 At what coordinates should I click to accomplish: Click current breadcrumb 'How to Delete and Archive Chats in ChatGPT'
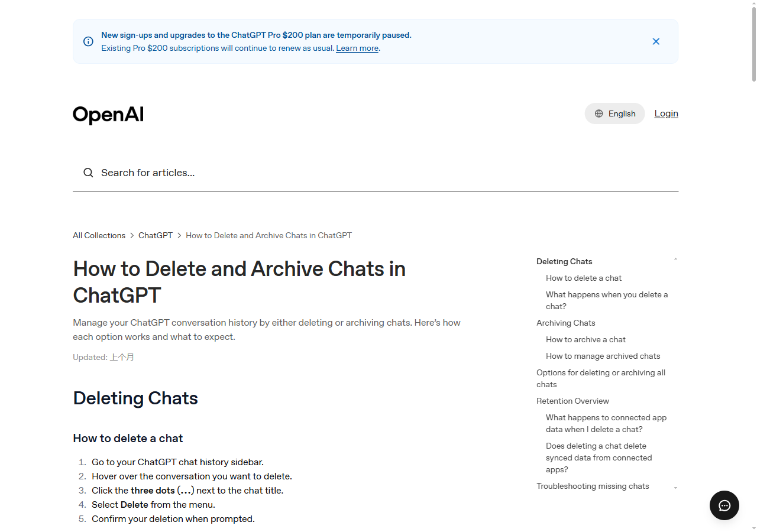click(x=268, y=235)
